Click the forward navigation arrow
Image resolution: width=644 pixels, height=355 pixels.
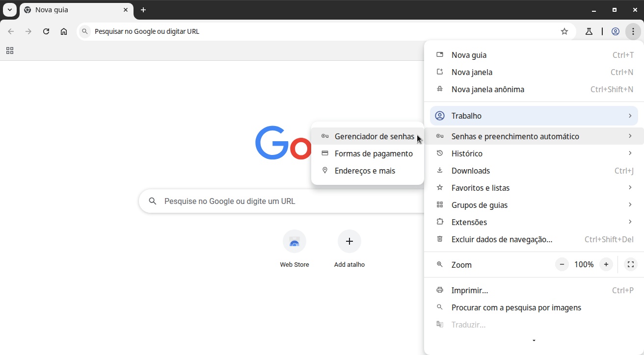point(28,31)
